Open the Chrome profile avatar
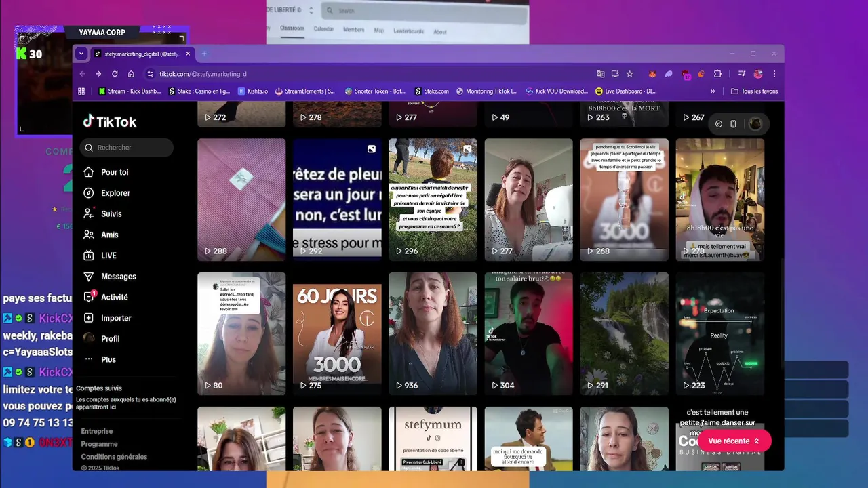The height and width of the screenshot is (488, 868). tap(758, 74)
